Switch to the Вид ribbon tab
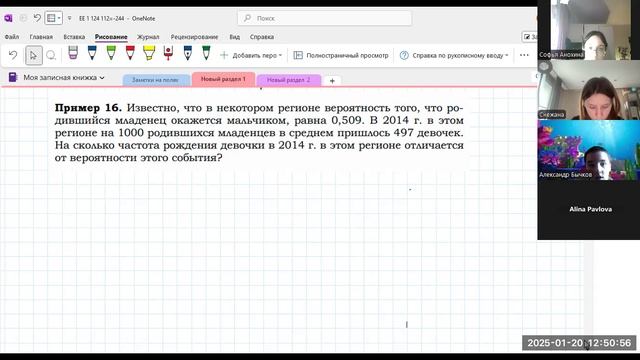The image size is (640, 360). [234, 37]
